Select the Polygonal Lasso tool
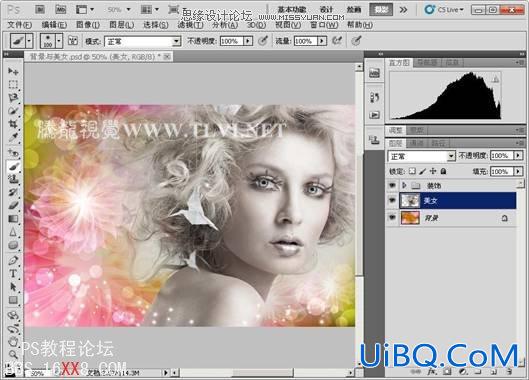This screenshot has width=529, height=380. pos(13,98)
